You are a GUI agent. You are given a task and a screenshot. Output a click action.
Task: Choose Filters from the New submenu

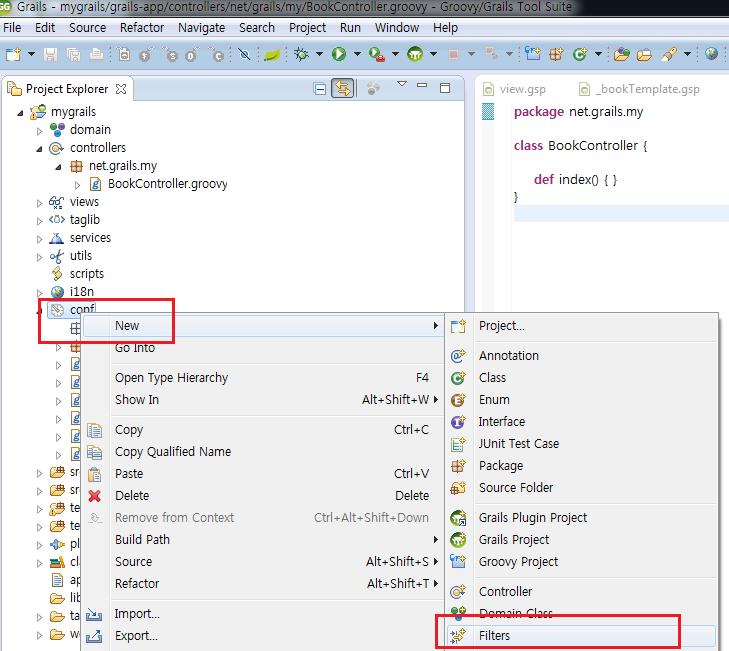[582, 635]
